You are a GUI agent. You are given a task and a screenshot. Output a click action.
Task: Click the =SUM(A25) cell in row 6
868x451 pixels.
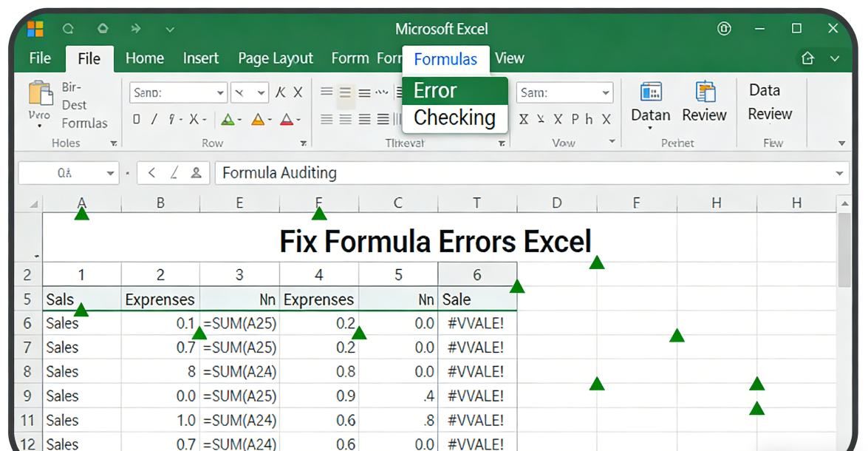[x=239, y=323]
